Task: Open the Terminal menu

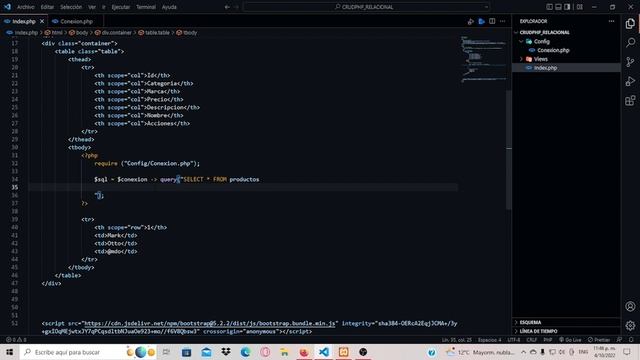Action: pos(146,7)
